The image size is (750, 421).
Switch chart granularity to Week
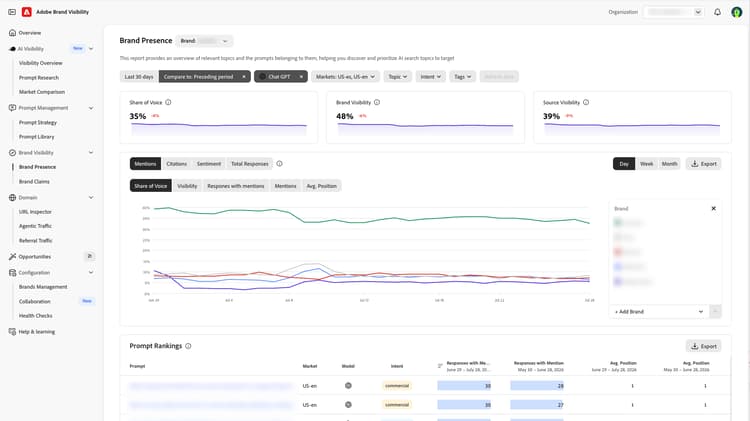[646, 164]
